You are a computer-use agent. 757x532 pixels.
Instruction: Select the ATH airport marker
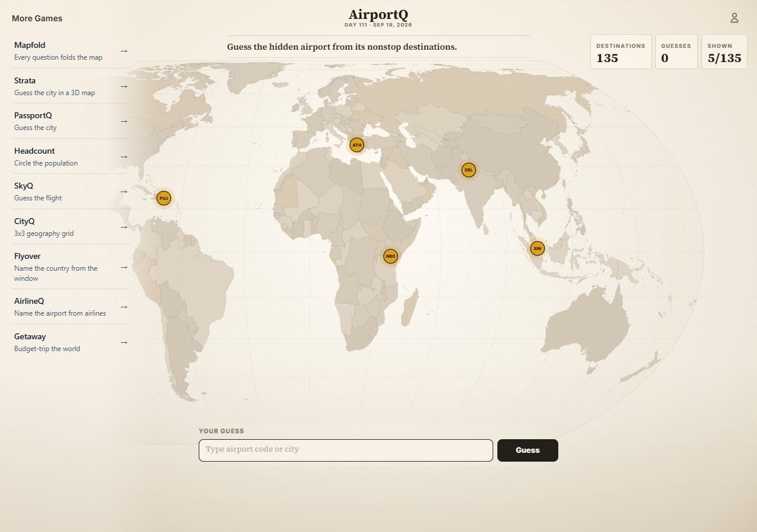pos(357,145)
